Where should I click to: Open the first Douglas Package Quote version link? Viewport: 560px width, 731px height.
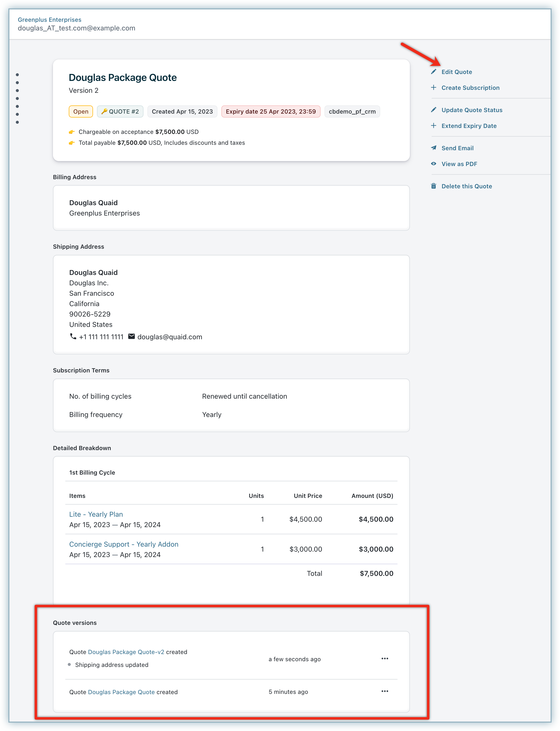(121, 692)
